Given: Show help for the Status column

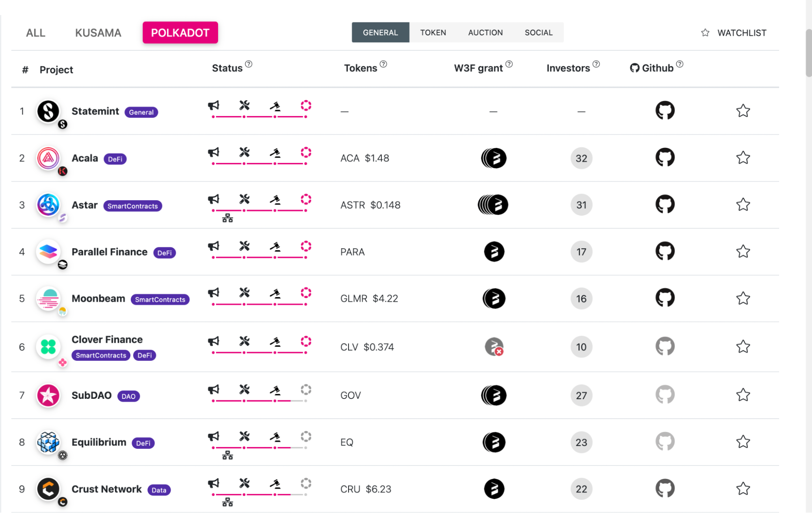Looking at the screenshot, I should 249,64.
